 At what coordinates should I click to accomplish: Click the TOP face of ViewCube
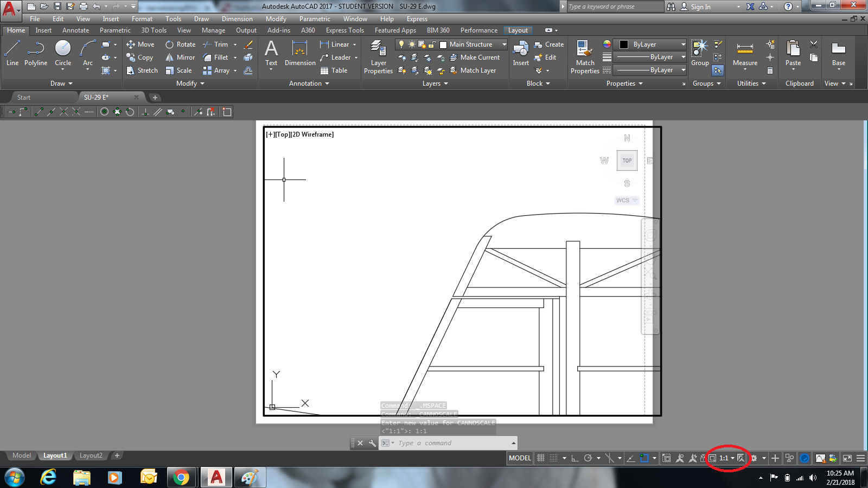(x=627, y=160)
